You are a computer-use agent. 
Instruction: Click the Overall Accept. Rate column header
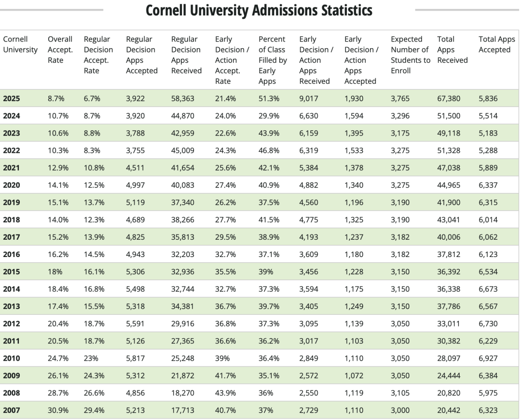[x=60, y=49]
